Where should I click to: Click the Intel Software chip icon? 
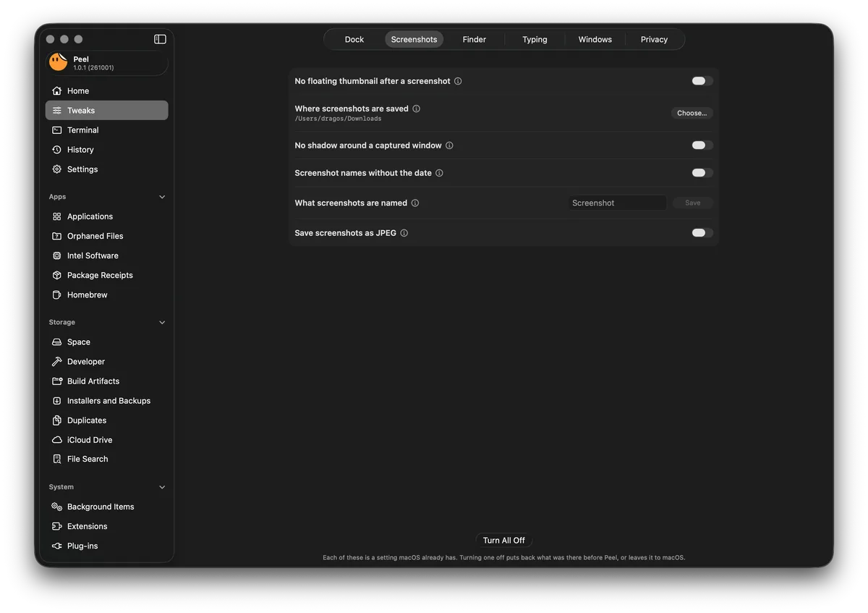click(57, 255)
